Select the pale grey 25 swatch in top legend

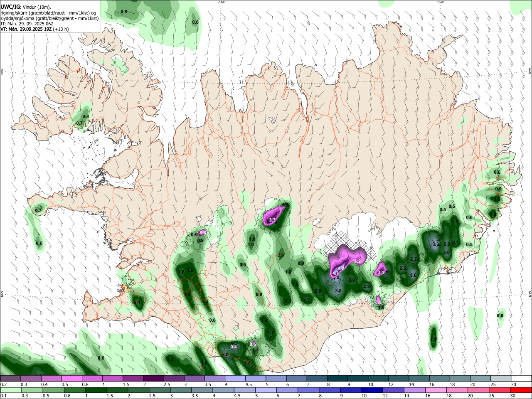(x=500, y=378)
